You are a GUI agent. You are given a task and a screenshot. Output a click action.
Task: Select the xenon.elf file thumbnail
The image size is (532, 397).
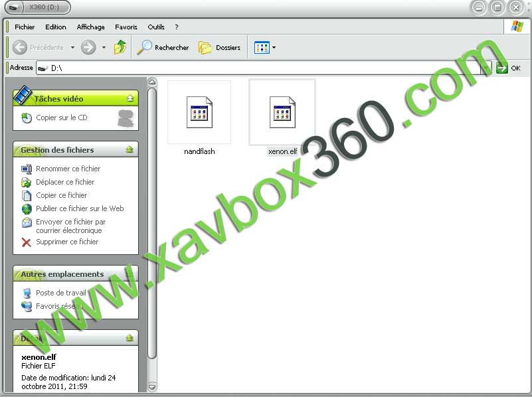(x=282, y=112)
